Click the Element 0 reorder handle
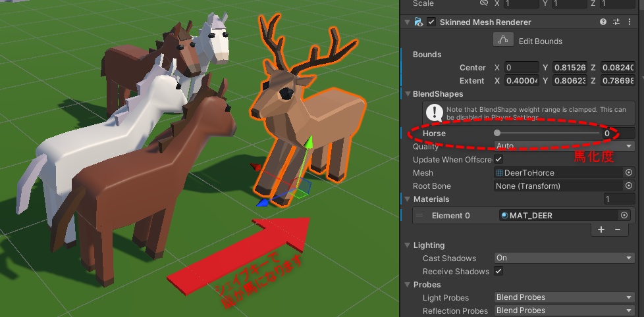The height and width of the screenshot is (317, 644). (419, 215)
